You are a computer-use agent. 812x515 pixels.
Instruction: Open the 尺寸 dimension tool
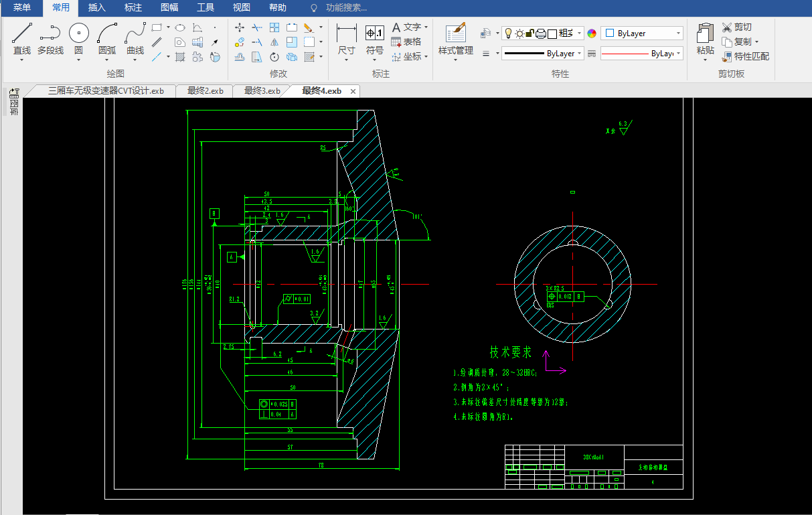click(x=346, y=39)
